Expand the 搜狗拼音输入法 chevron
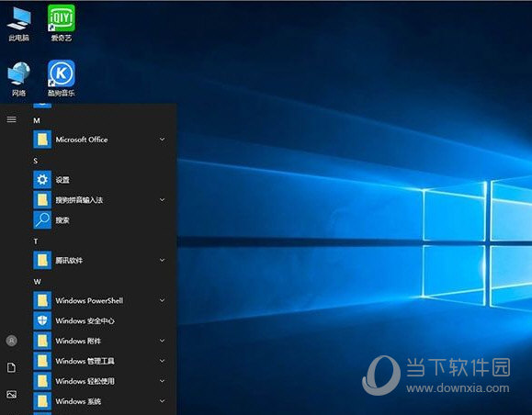 (163, 200)
